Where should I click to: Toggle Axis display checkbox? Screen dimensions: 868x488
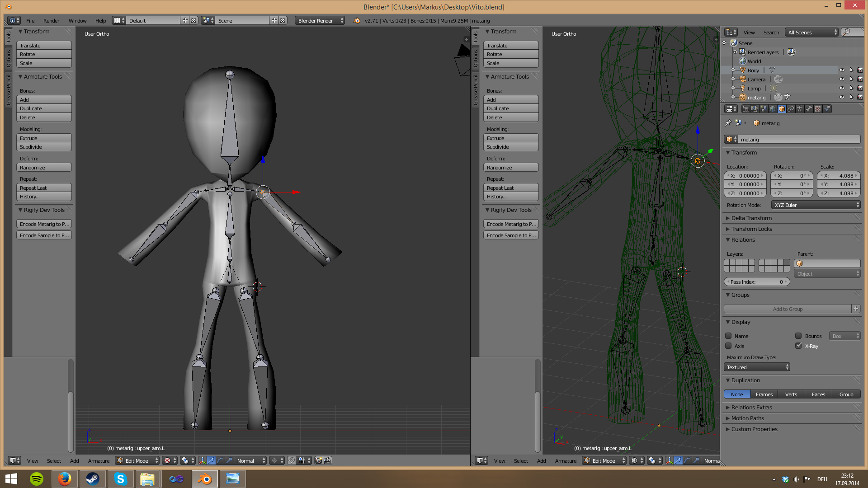(728, 346)
